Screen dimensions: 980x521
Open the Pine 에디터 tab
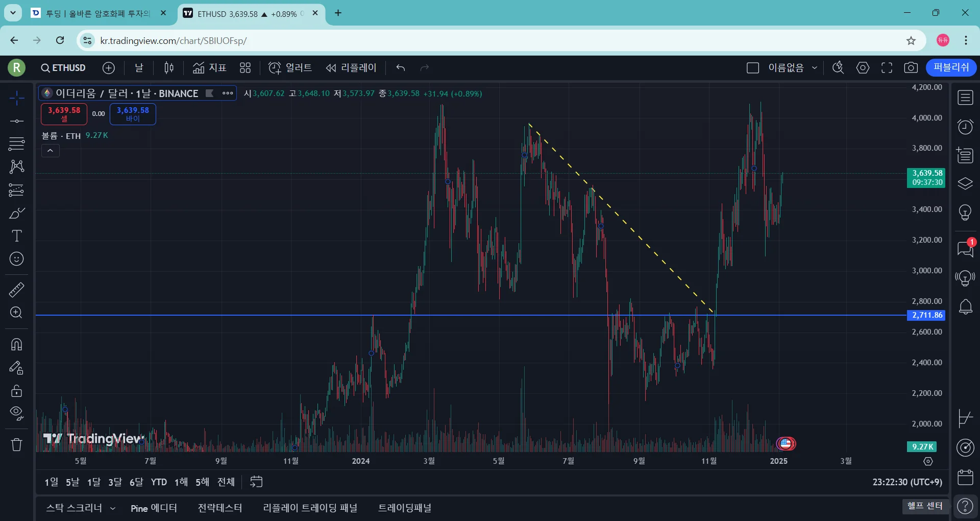click(154, 508)
